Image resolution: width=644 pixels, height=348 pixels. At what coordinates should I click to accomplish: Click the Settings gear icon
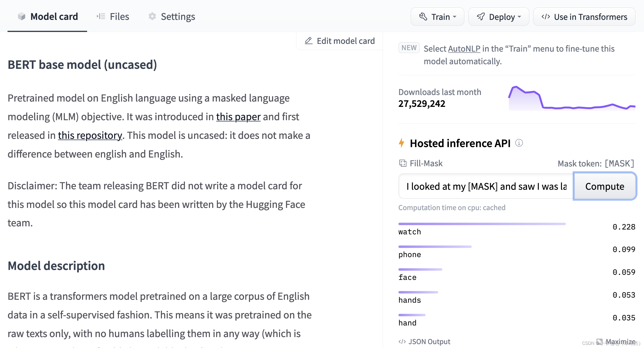pyautogui.click(x=152, y=17)
